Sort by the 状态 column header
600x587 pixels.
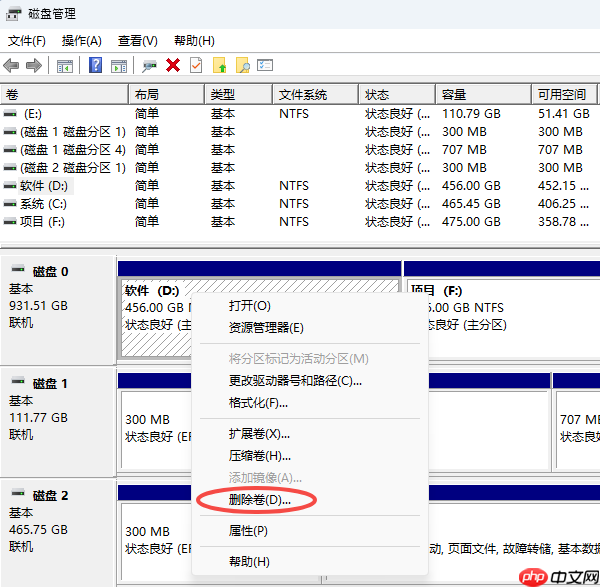click(397, 94)
